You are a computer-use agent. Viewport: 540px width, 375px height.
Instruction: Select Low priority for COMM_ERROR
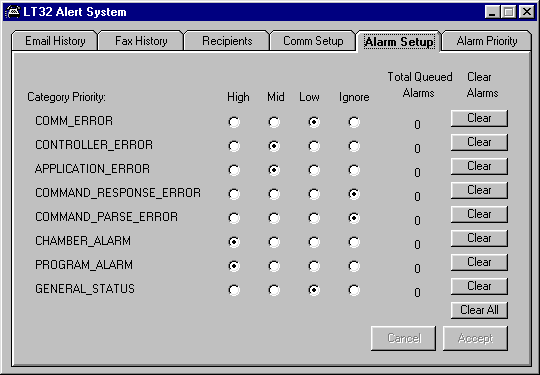314,122
